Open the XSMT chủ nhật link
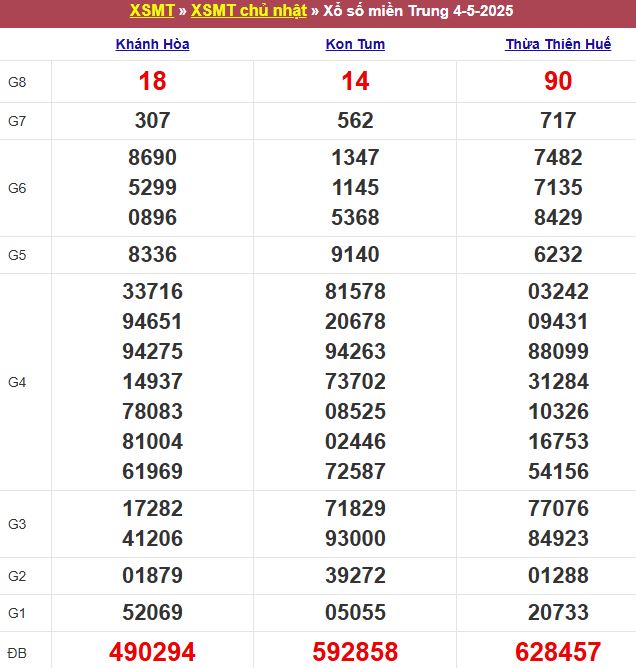Image resolution: width=636 pixels, height=668 pixels. [x=249, y=11]
